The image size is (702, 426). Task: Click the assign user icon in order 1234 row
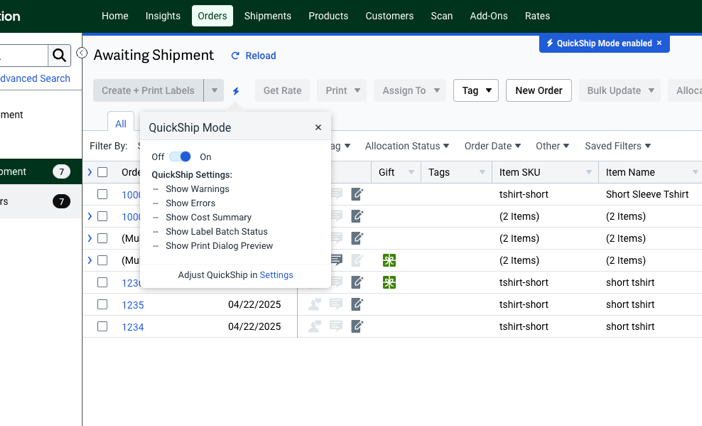pos(315,326)
